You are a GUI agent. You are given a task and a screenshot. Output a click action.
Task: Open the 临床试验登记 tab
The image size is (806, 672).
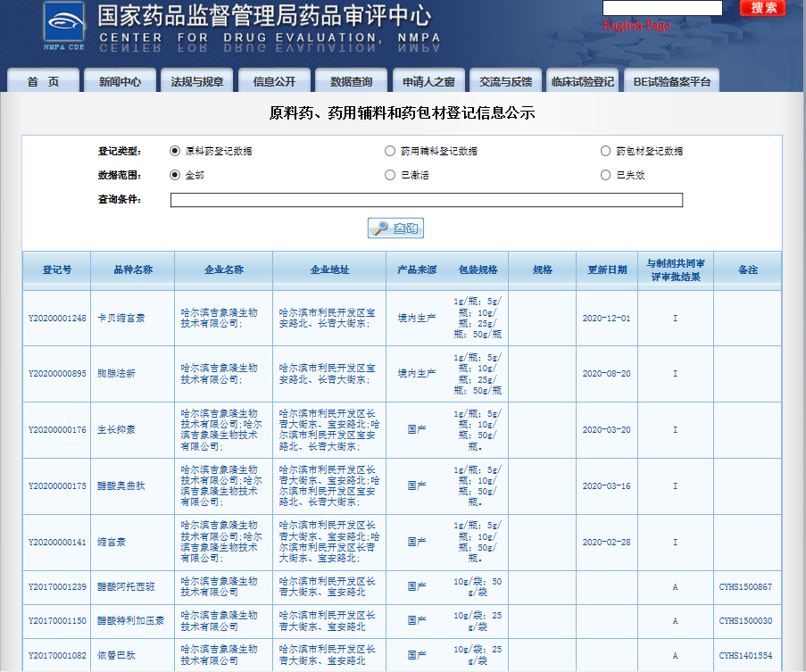coord(582,81)
